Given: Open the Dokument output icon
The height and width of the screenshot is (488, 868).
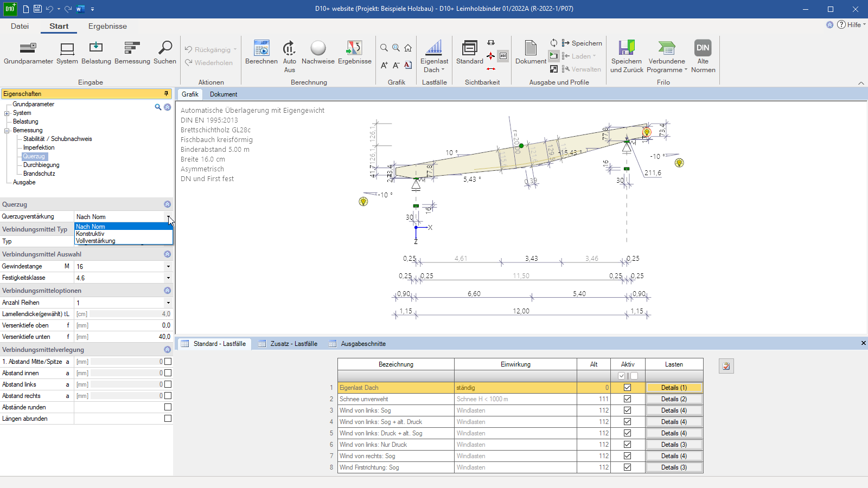Looking at the screenshot, I should pyautogui.click(x=531, y=48).
